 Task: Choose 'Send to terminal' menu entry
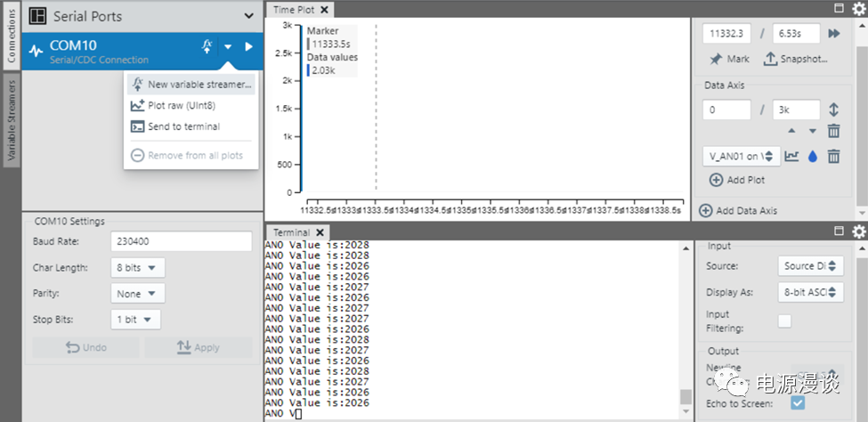click(183, 127)
